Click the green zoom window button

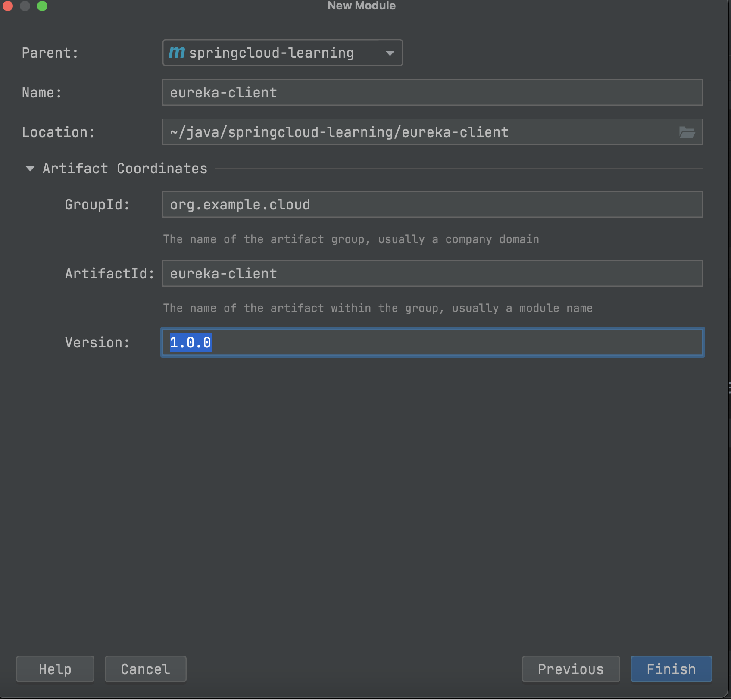click(x=42, y=6)
